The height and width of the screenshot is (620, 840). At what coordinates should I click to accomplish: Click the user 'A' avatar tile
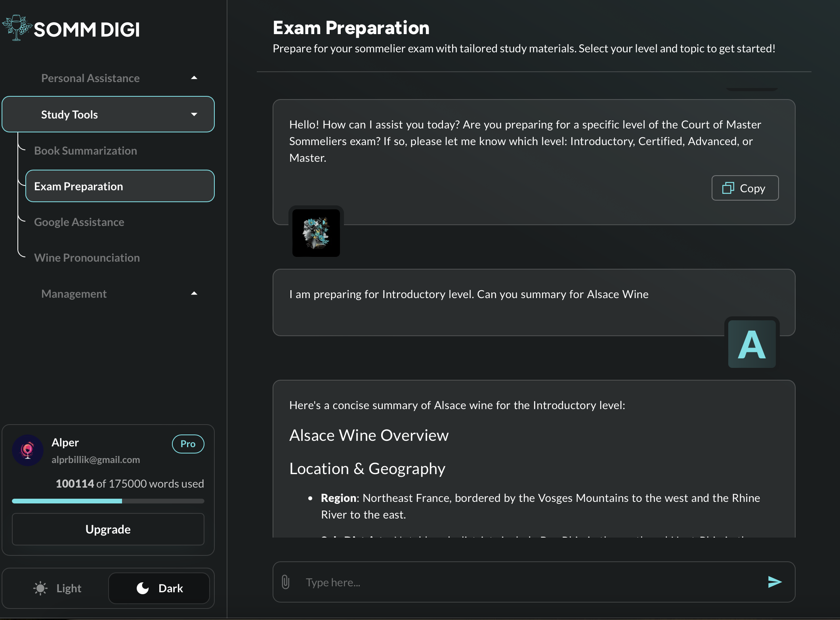coord(752,344)
